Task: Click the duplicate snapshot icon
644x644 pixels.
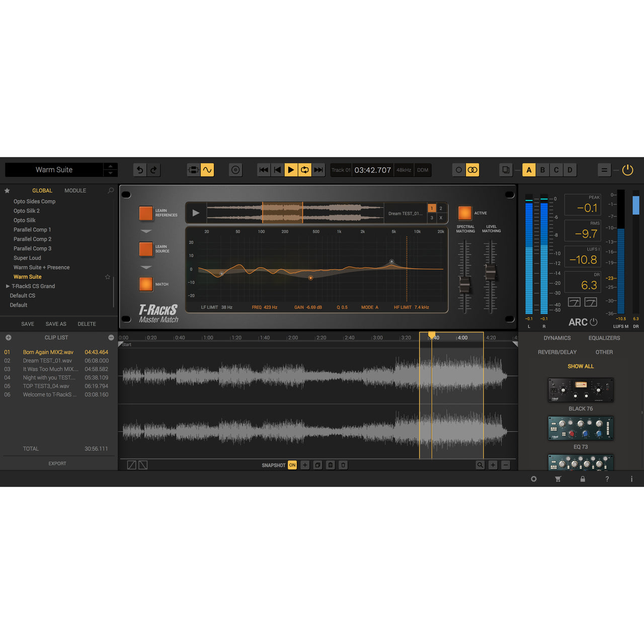Action: pyautogui.click(x=317, y=465)
